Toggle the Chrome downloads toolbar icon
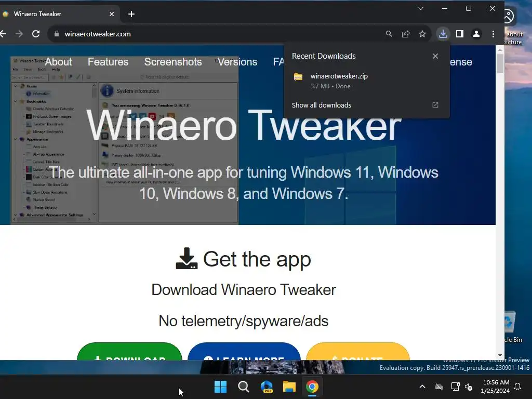532x399 pixels. tap(443, 34)
